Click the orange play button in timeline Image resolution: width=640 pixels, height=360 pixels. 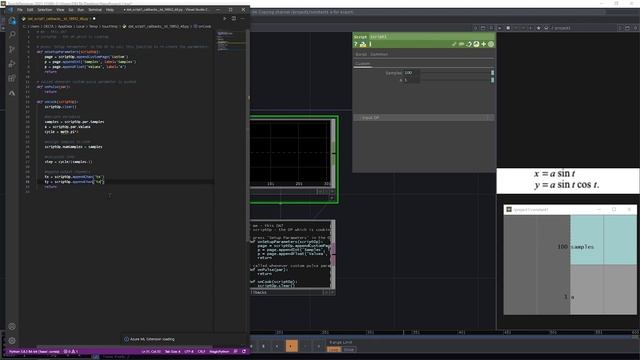click(x=291, y=346)
